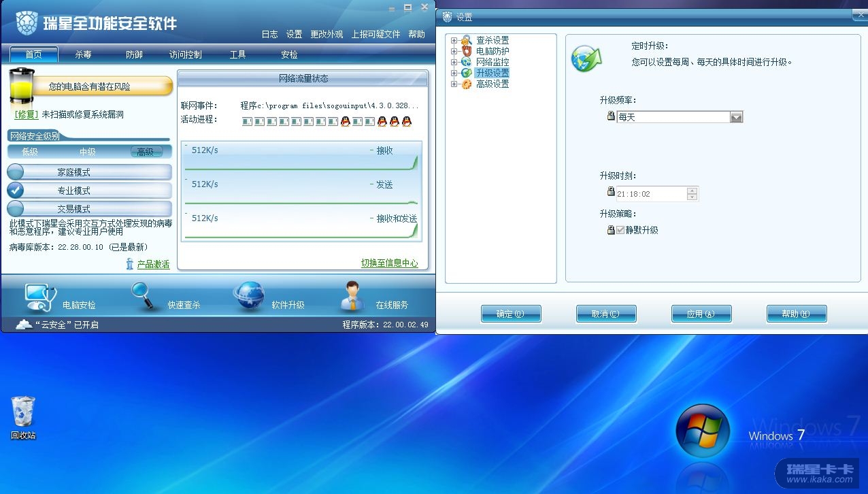Switch to the 访问控制 tab

(186, 54)
